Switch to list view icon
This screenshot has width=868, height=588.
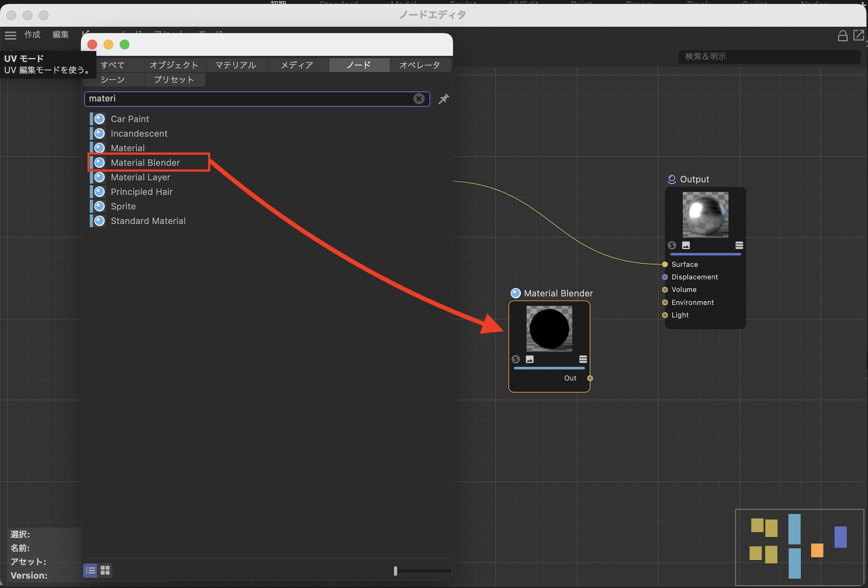point(91,570)
